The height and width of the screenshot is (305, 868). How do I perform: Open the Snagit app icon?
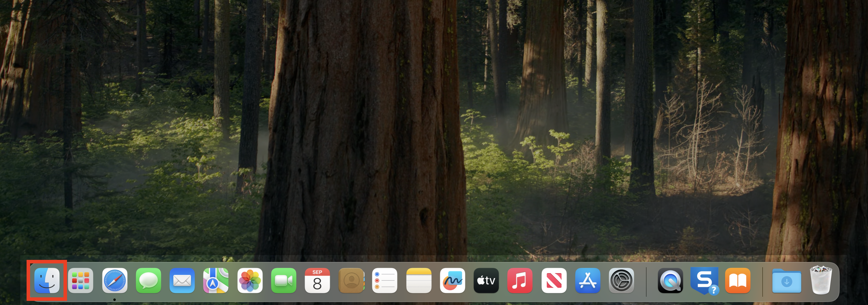(704, 281)
